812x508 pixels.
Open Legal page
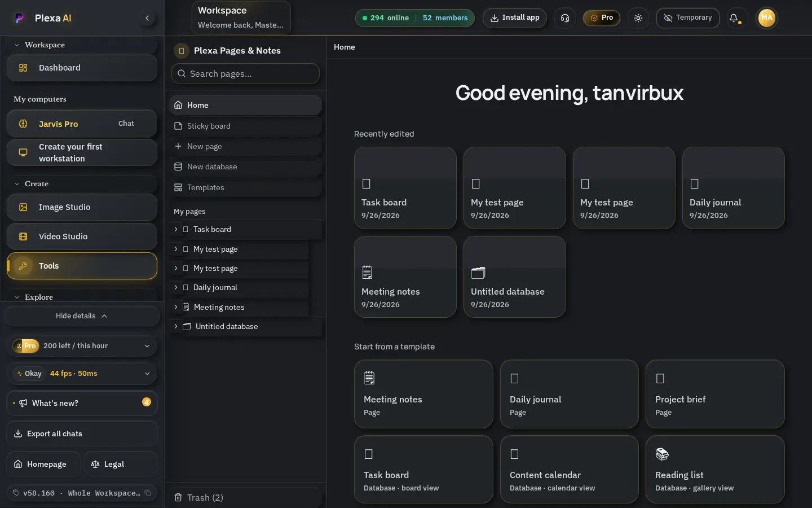tap(121, 464)
